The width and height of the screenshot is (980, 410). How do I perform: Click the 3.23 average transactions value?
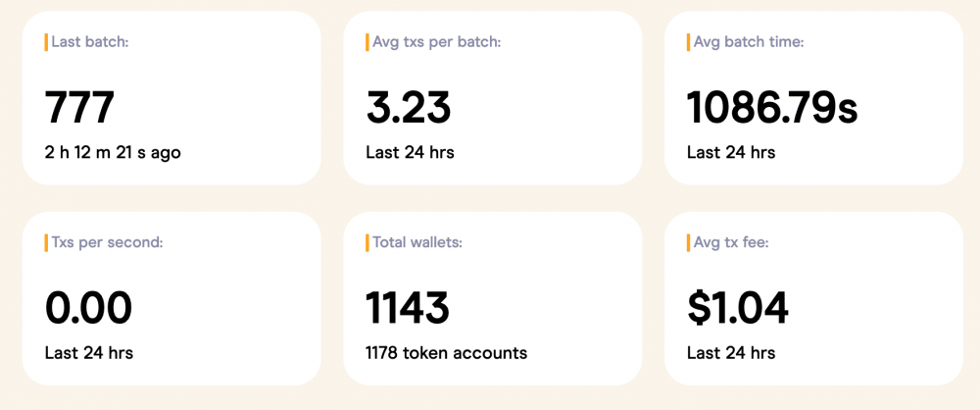click(410, 107)
